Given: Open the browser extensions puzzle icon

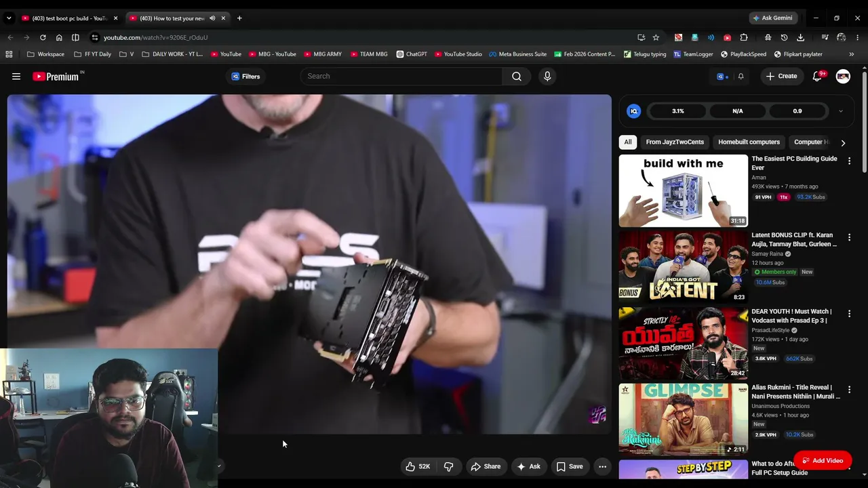Looking at the screenshot, I should 744,37.
